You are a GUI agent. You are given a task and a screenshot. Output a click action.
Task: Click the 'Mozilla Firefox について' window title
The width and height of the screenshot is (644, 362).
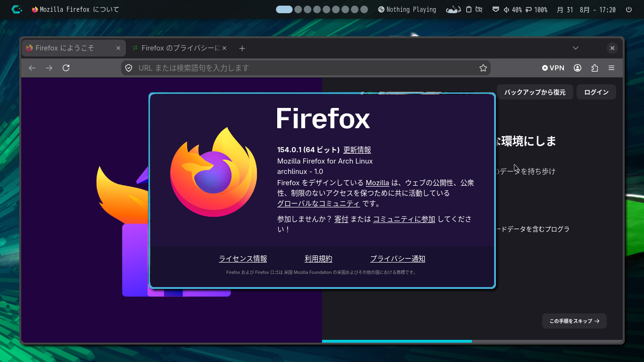[x=80, y=9]
